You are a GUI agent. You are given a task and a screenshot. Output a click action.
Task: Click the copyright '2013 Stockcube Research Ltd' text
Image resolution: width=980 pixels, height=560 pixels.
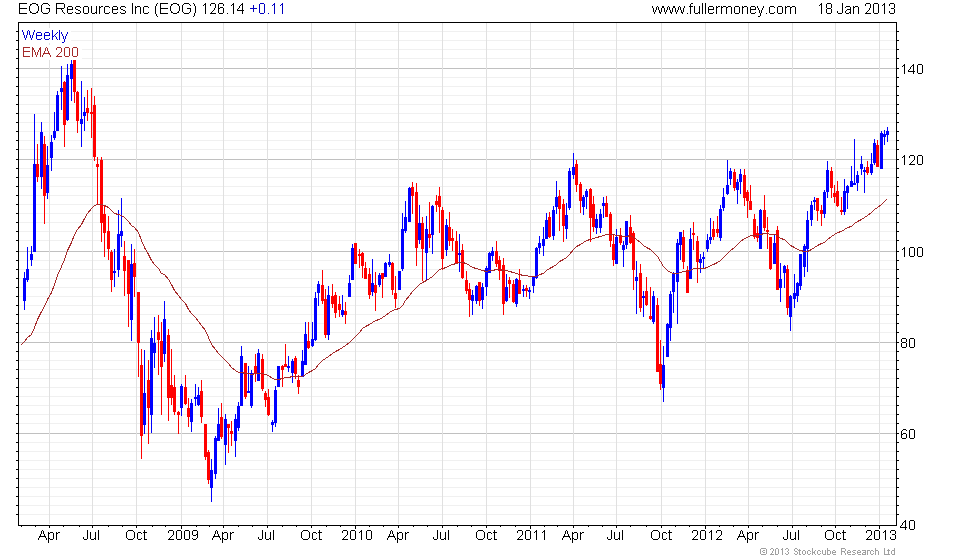[x=828, y=551]
